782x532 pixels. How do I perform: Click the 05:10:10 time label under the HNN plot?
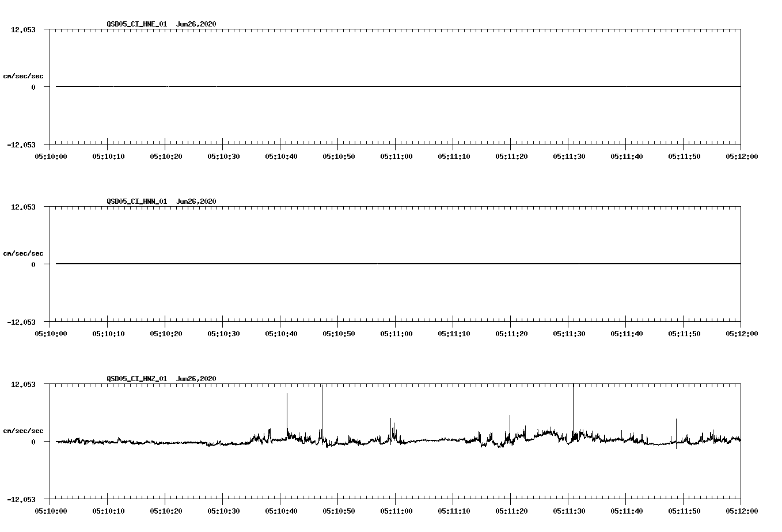(x=108, y=333)
